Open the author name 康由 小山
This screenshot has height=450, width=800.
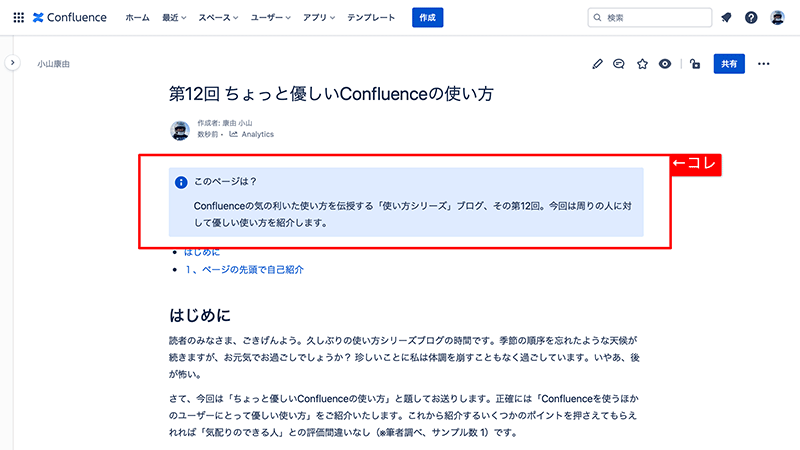coord(237,123)
